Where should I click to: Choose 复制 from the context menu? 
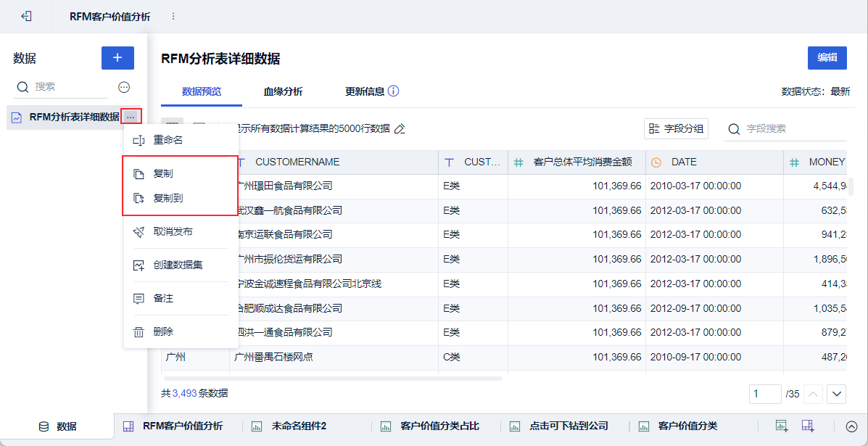coord(181,174)
